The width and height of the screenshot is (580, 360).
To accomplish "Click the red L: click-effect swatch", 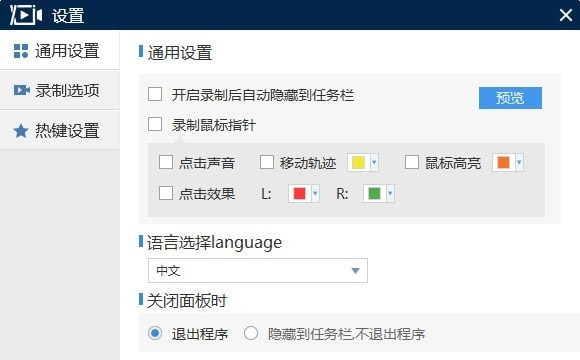I will coord(299,193).
